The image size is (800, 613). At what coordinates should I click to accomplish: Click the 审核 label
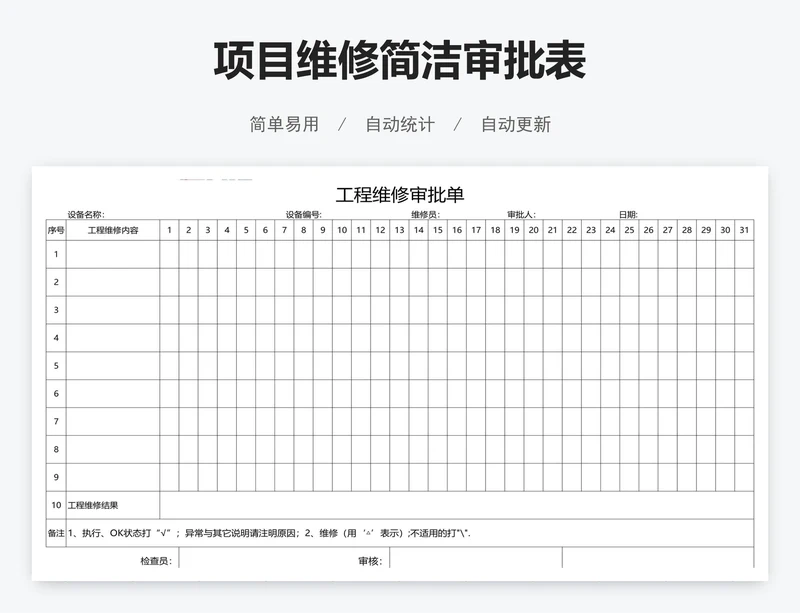click(370, 561)
